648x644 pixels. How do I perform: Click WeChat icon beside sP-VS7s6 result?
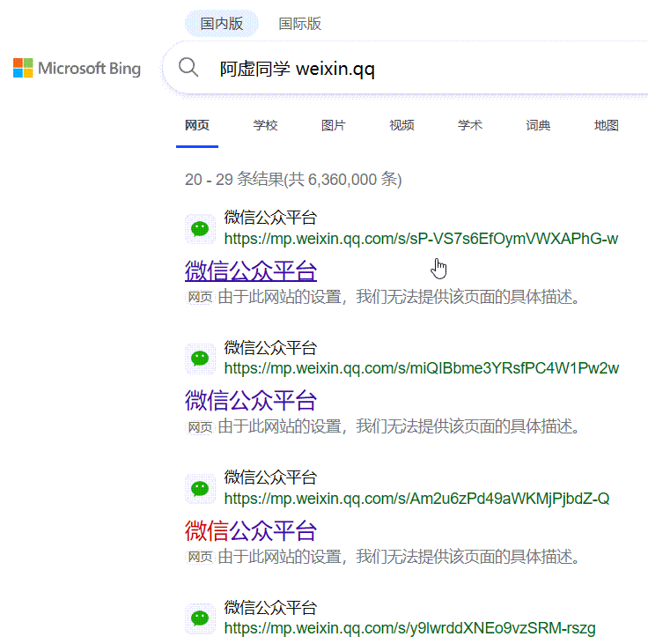coord(200,229)
